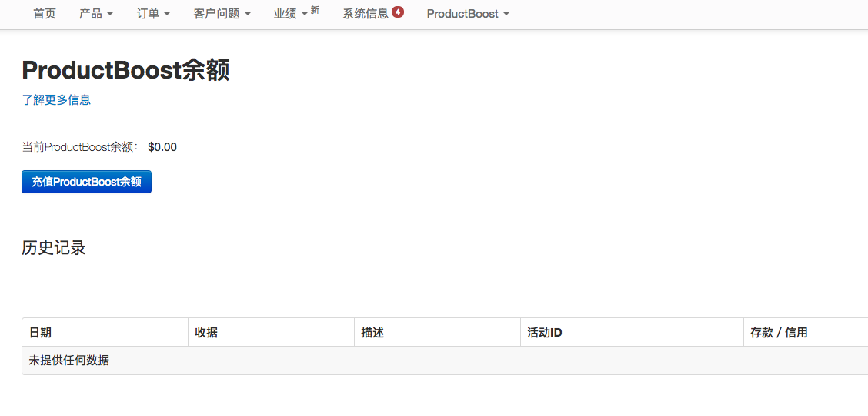868x416 pixels.
Task: Click the 历史记录 section heading
Action: 54,247
